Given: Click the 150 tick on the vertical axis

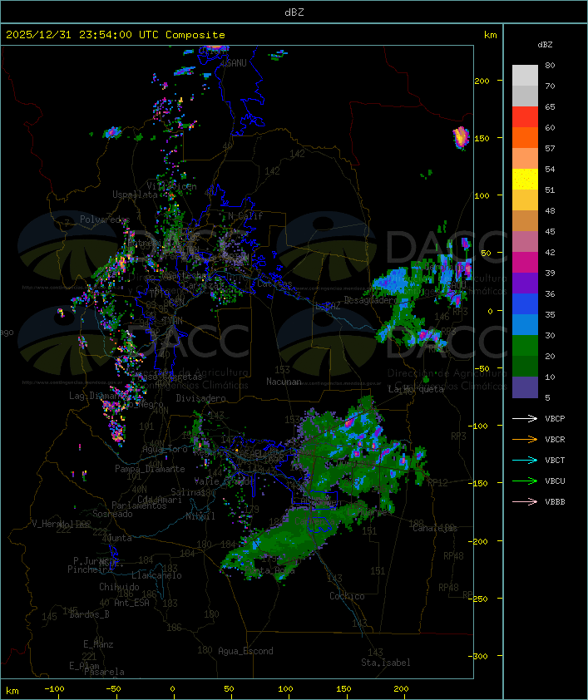Looking at the screenshot, I should tap(482, 138).
